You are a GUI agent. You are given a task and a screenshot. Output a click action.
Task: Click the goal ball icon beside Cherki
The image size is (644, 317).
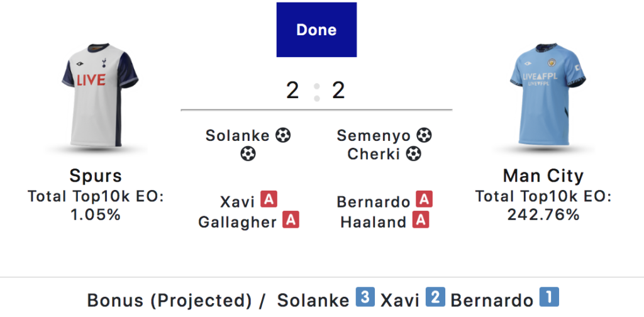click(x=413, y=153)
